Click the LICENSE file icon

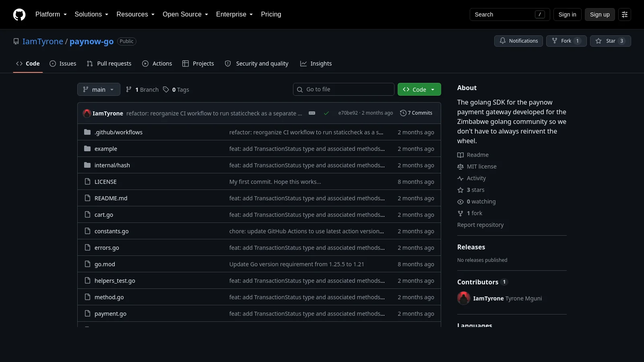[87, 182]
